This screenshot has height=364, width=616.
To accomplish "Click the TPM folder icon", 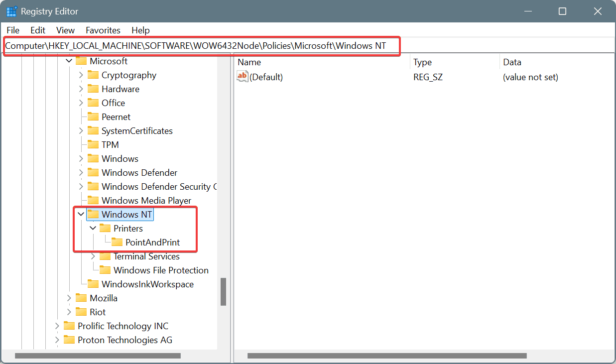I will point(93,144).
